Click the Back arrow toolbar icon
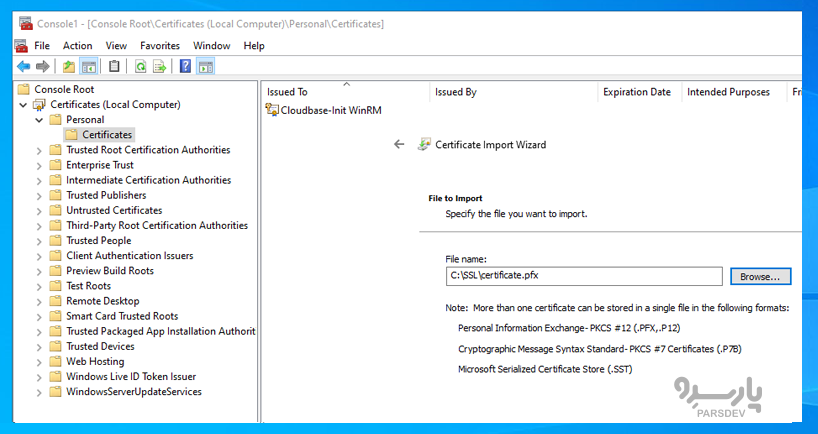 [23, 66]
